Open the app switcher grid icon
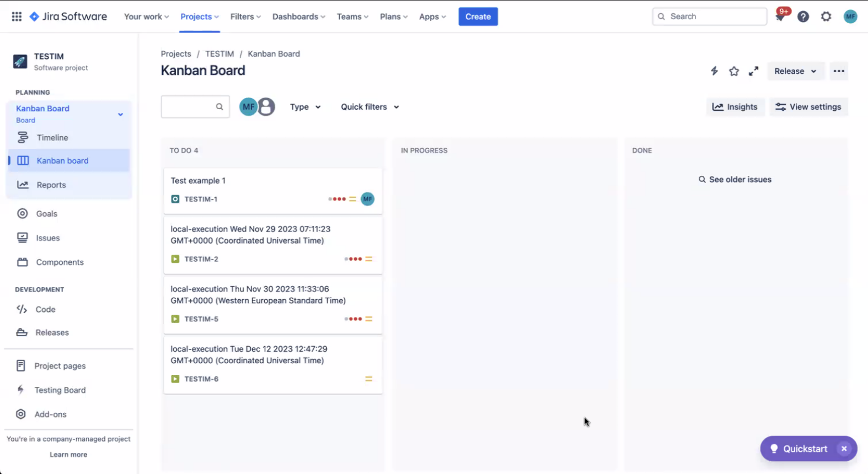Image resolution: width=868 pixels, height=474 pixels. (x=17, y=17)
